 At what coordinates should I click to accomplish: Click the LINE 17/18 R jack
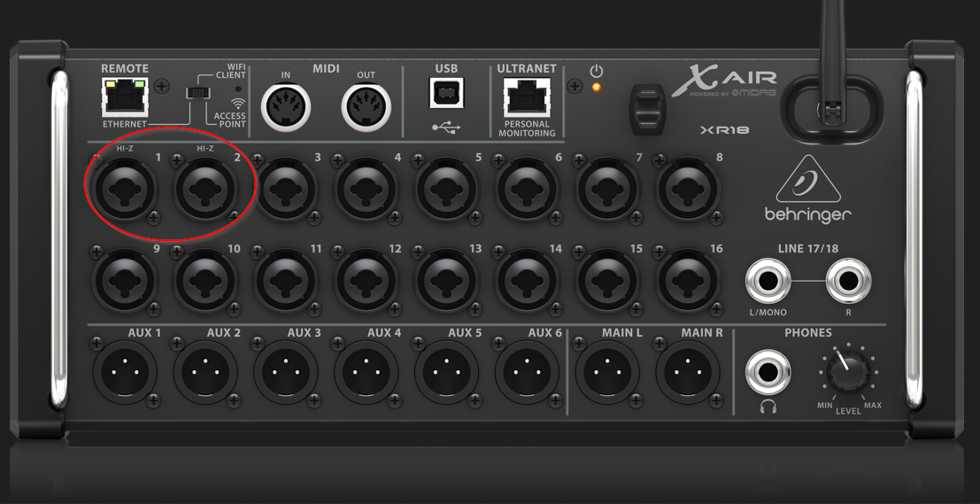[x=848, y=281]
